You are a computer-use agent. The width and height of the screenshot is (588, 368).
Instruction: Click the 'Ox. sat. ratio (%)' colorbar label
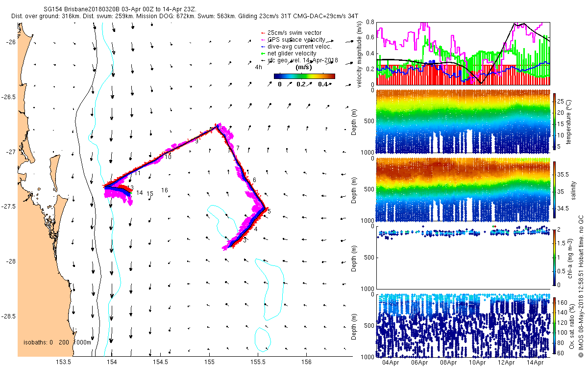pyautogui.click(x=572, y=325)
